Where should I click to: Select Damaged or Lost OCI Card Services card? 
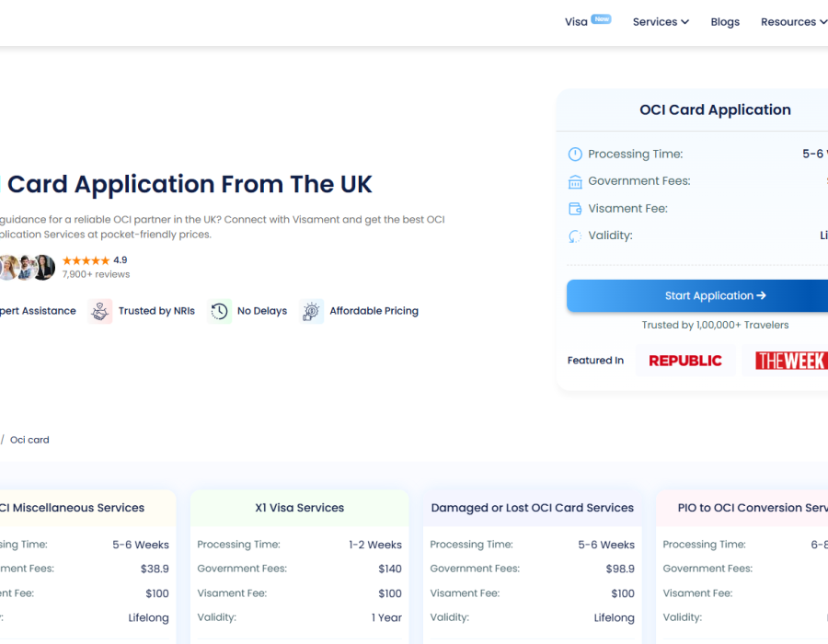pyautogui.click(x=532, y=508)
